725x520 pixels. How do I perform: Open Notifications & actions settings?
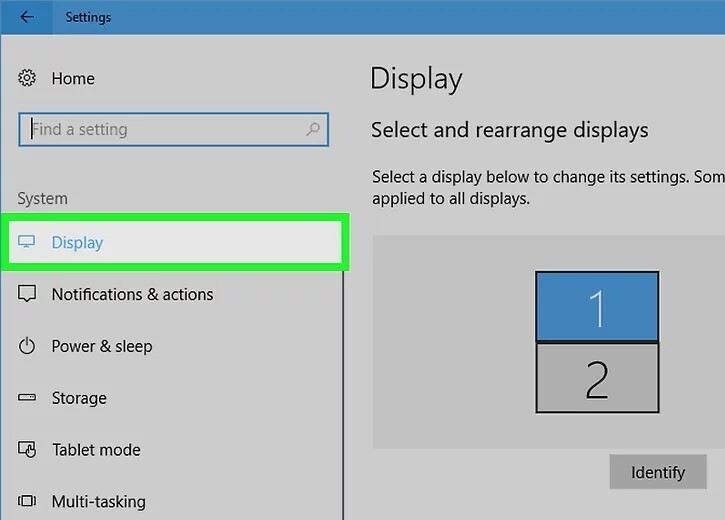click(132, 294)
